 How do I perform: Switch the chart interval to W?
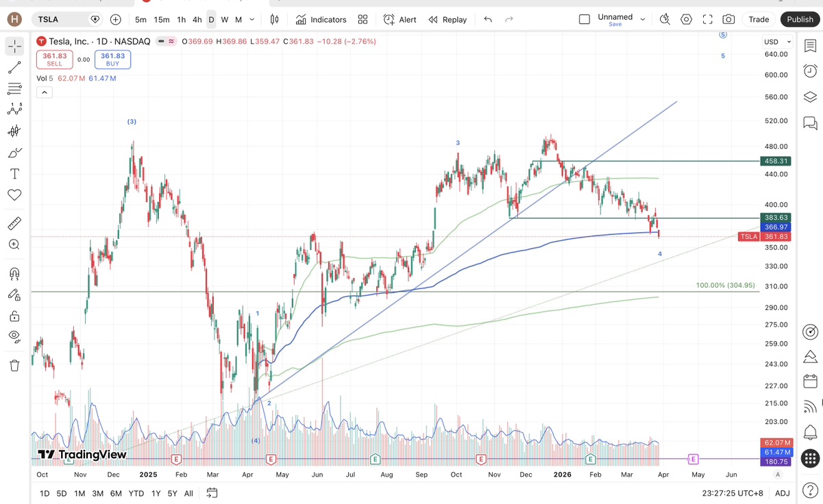click(x=224, y=19)
